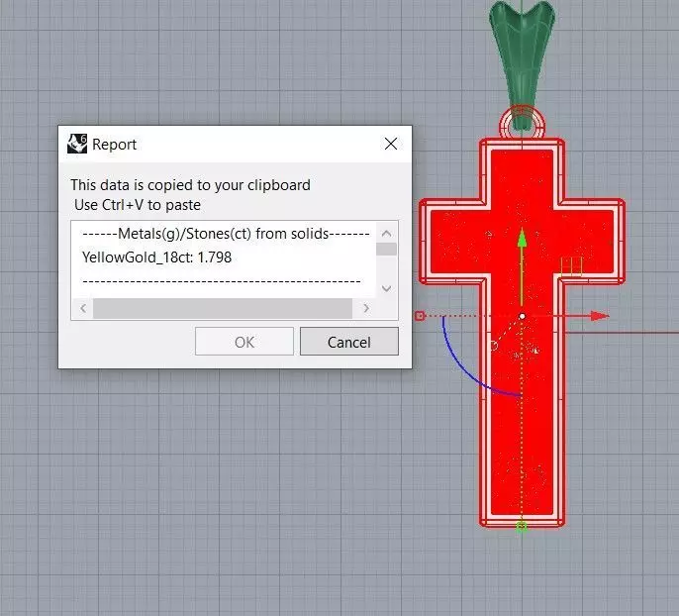Click 'This data is copied to your clipboard' text
The image size is (679, 616).
(190, 185)
